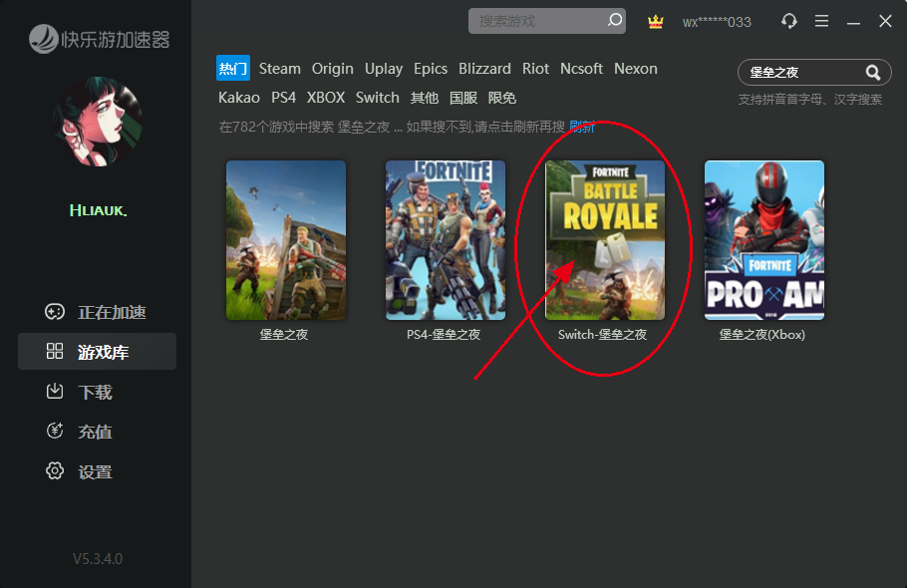Viewport: 907px width, 588px height.
Task: Click the download icon in sidebar
Action: (55, 392)
